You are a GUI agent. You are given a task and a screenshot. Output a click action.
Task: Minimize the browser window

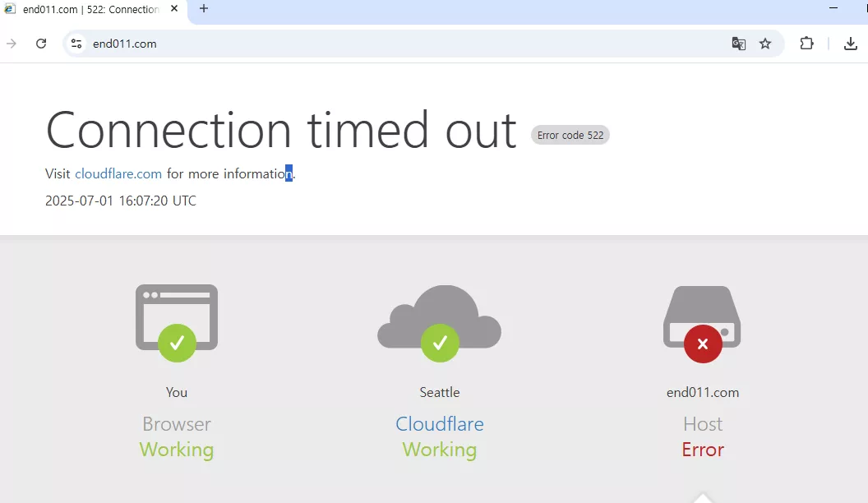(833, 8)
